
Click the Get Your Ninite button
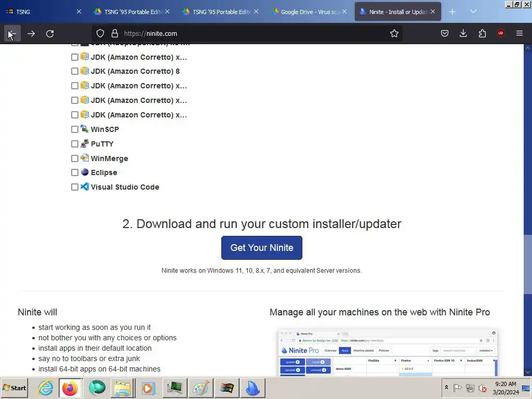point(262,248)
